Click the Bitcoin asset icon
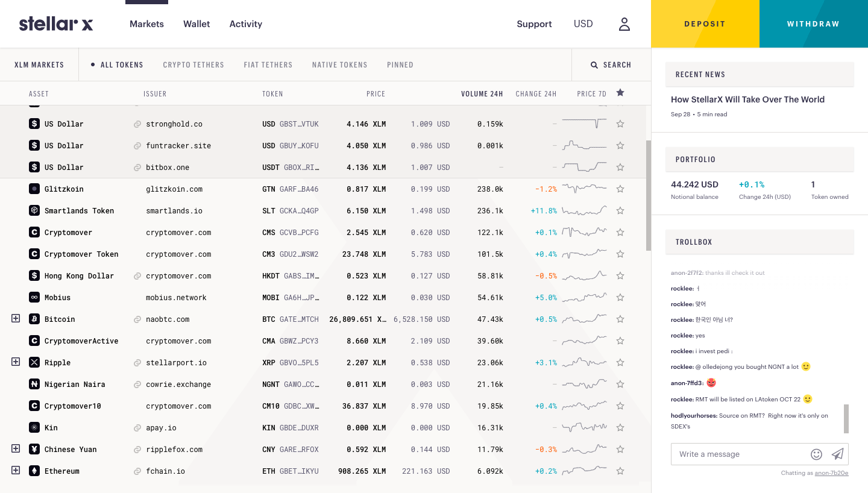The width and height of the screenshot is (868, 493). [34, 319]
